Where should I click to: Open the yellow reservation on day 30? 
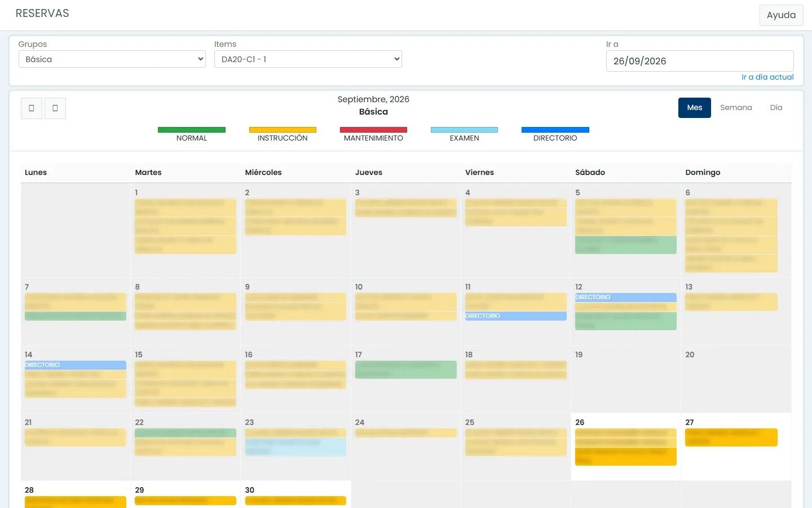pyautogui.click(x=295, y=501)
